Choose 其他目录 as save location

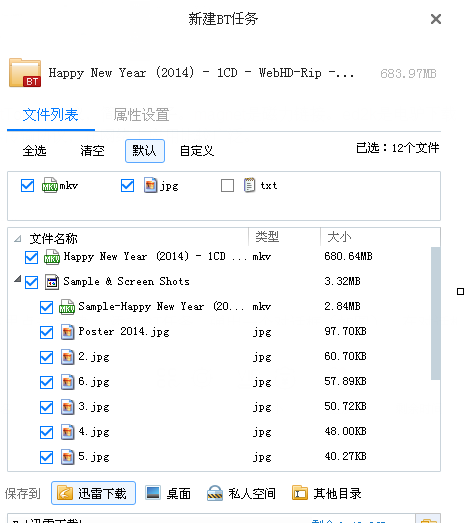[x=327, y=493]
